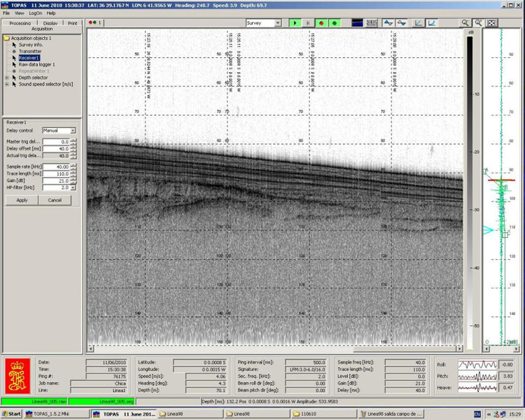Click the blue echogram display icon
This screenshot has height=420, width=525.
(x=358, y=23)
